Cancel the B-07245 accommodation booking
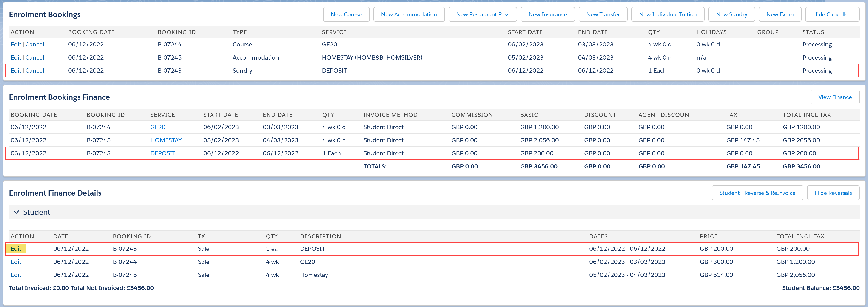Screen dimensions: 868x307 [35, 58]
